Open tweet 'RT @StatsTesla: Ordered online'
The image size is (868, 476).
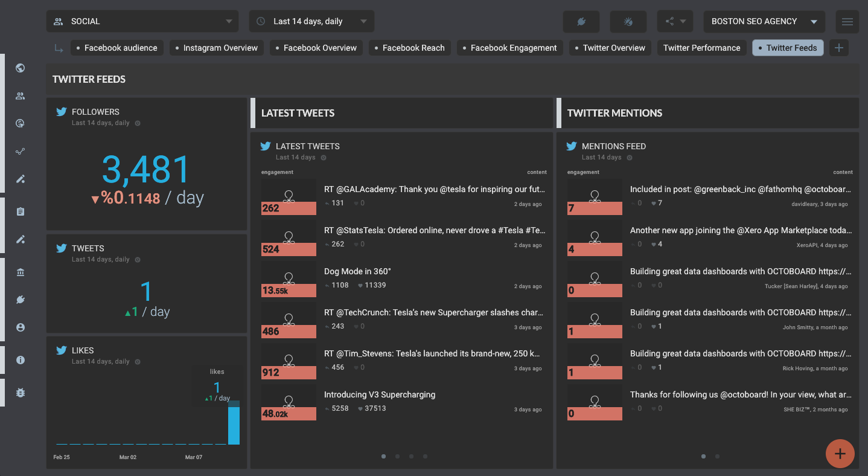[x=435, y=230]
